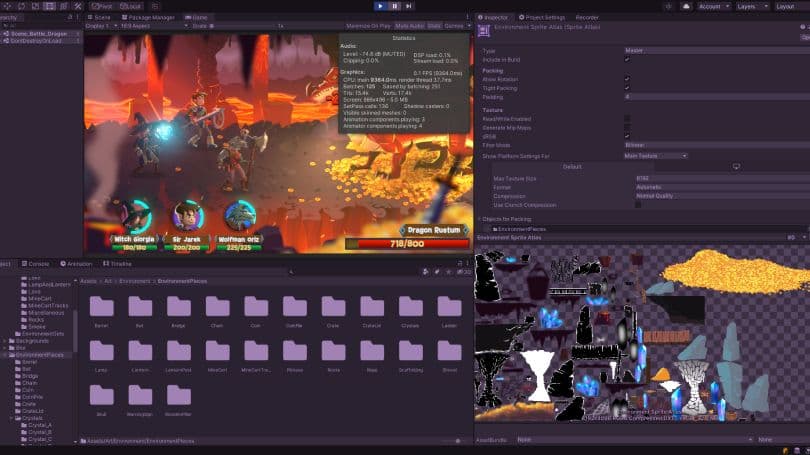Click the search by type icon in Project
The image size is (810, 455).
(x=426, y=272)
